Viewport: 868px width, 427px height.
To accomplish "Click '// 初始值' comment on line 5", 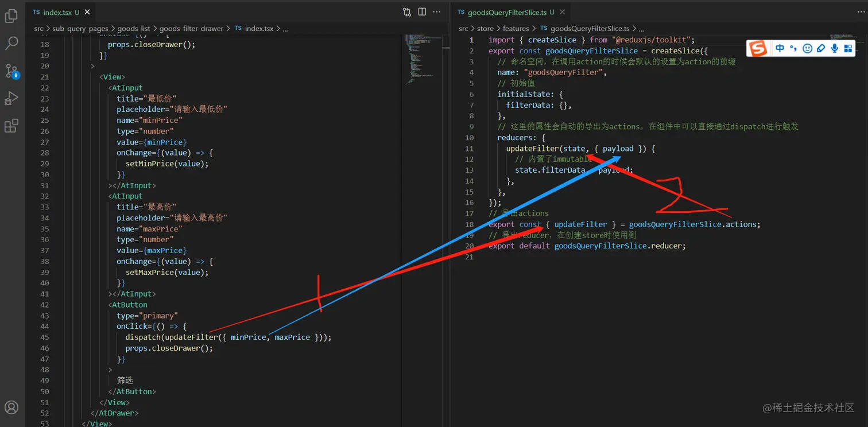I will [516, 83].
